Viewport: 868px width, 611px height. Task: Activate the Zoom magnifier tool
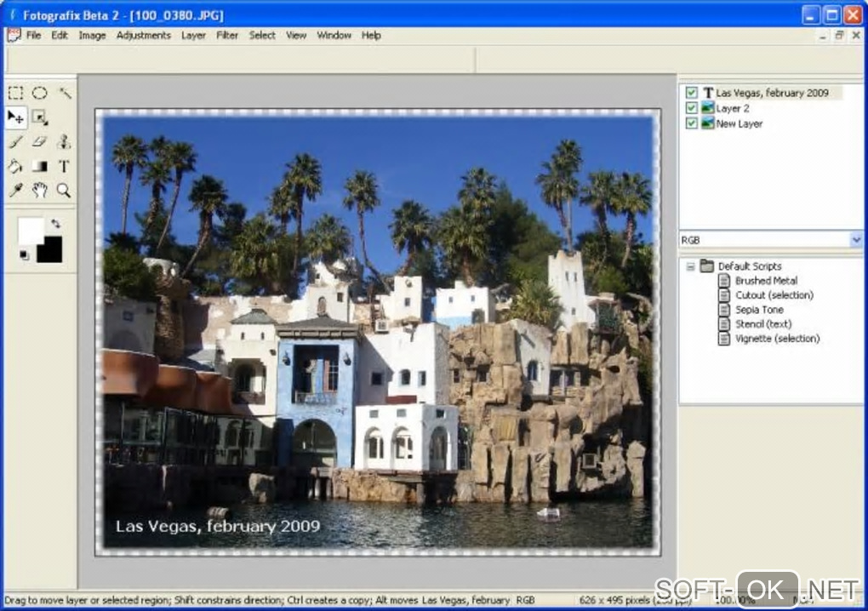[65, 191]
